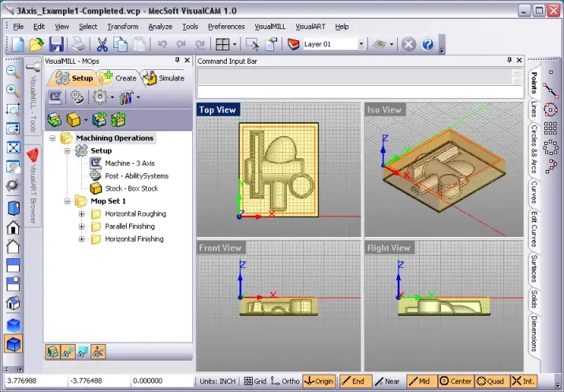Viewport: 564px width, 392px height.
Task: Activate the Front View label
Action: tap(220, 248)
